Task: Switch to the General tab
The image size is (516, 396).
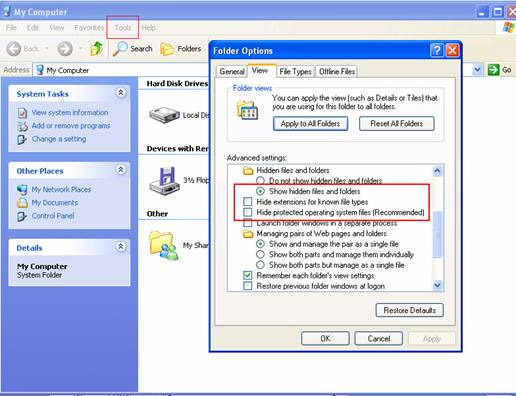Action: 232,71
